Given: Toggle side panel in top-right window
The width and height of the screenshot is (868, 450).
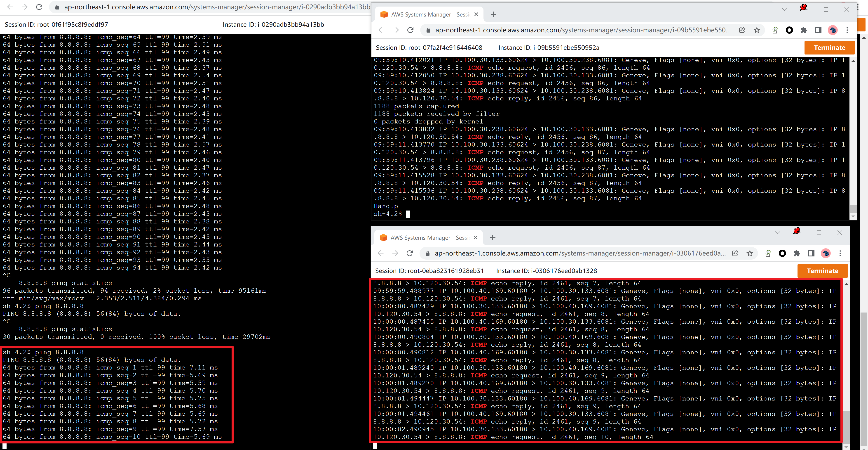Looking at the screenshot, I should [818, 30].
